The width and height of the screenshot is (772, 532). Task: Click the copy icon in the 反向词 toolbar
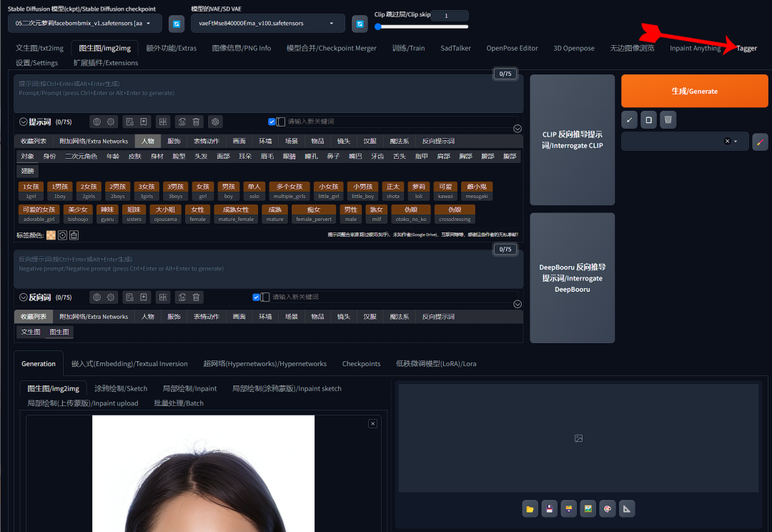coord(182,297)
